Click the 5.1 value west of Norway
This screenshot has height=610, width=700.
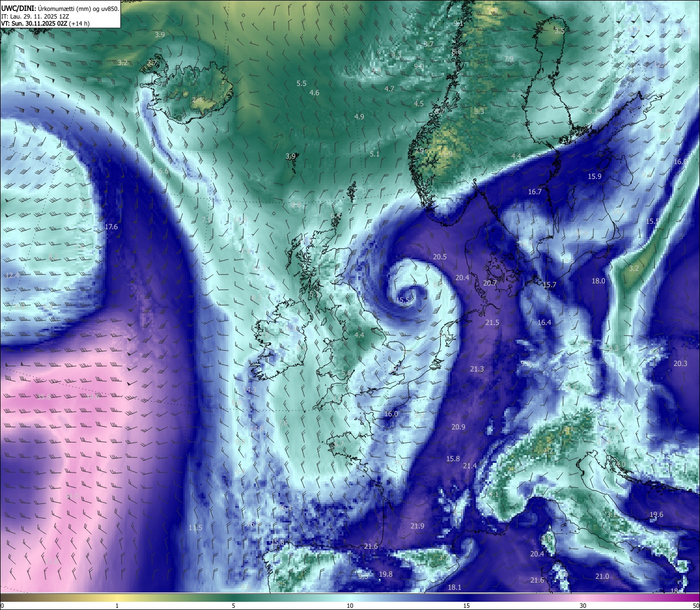tap(375, 154)
